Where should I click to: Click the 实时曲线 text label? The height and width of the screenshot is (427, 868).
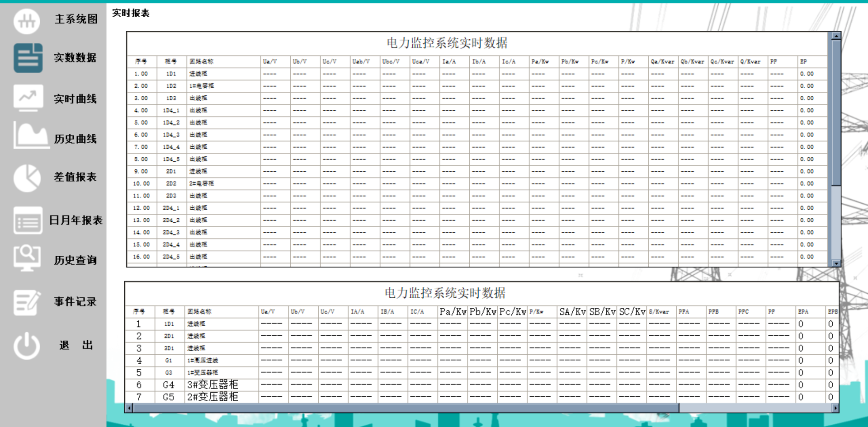click(75, 99)
